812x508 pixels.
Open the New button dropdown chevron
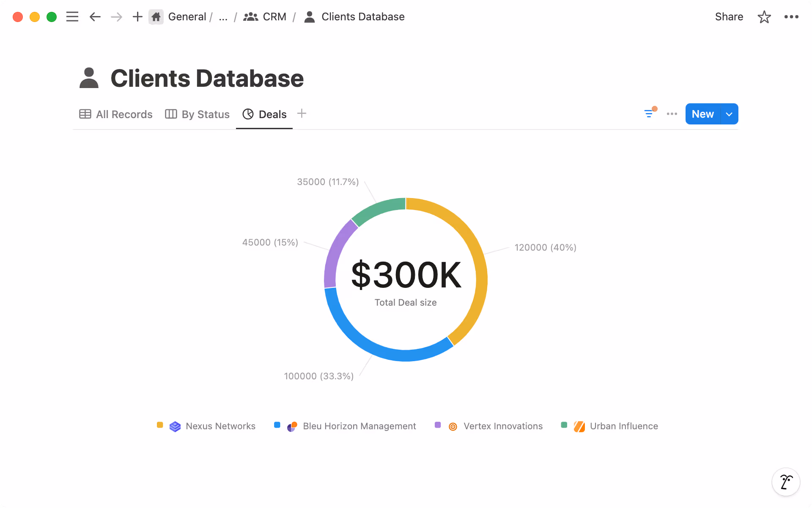[x=729, y=114]
